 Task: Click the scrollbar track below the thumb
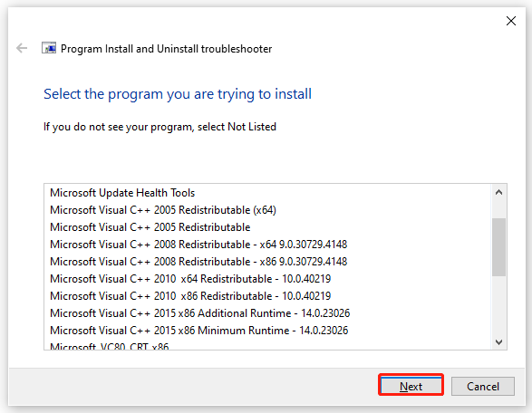(x=498, y=304)
